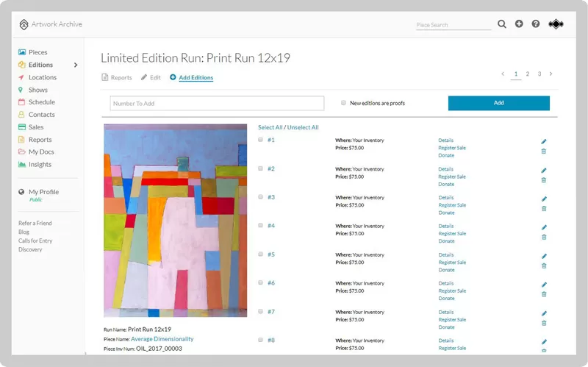The image size is (588, 367).
Task: Edit edition #8 with pencil icon
Action: tap(544, 342)
